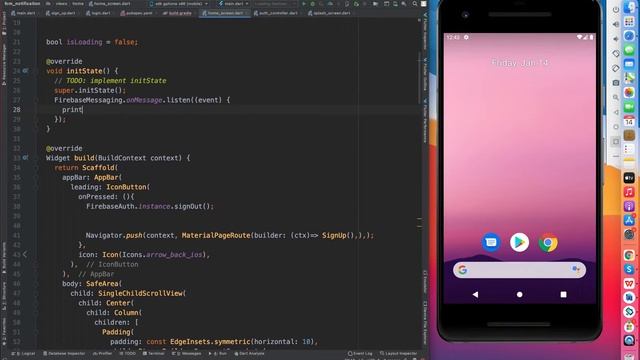Click the emulator Volume Up button
Screen dimensions: 640x360
pyautogui.click(x=616, y=24)
